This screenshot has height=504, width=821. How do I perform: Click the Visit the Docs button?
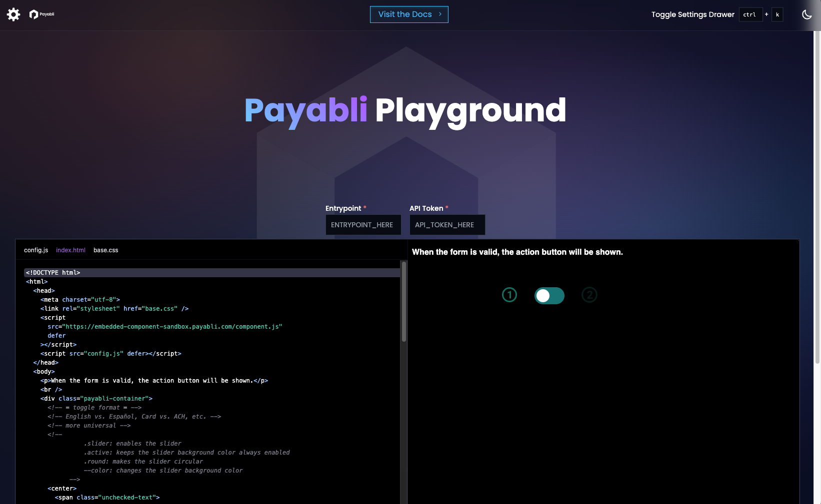409,14
